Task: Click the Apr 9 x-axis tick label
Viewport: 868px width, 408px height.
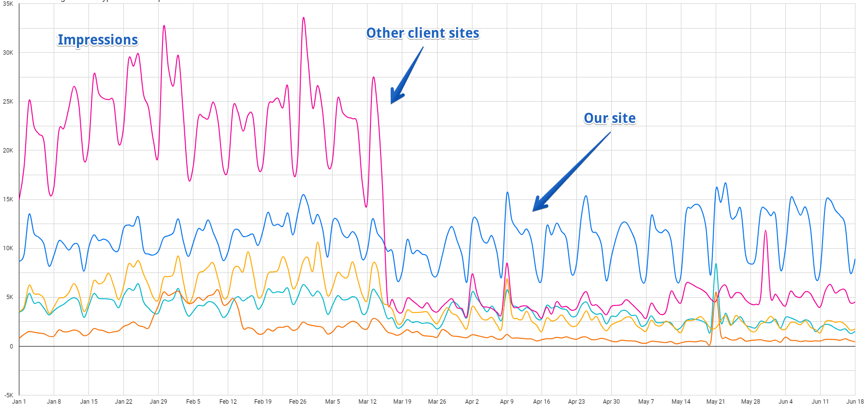Action: click(x=507, y=401)
